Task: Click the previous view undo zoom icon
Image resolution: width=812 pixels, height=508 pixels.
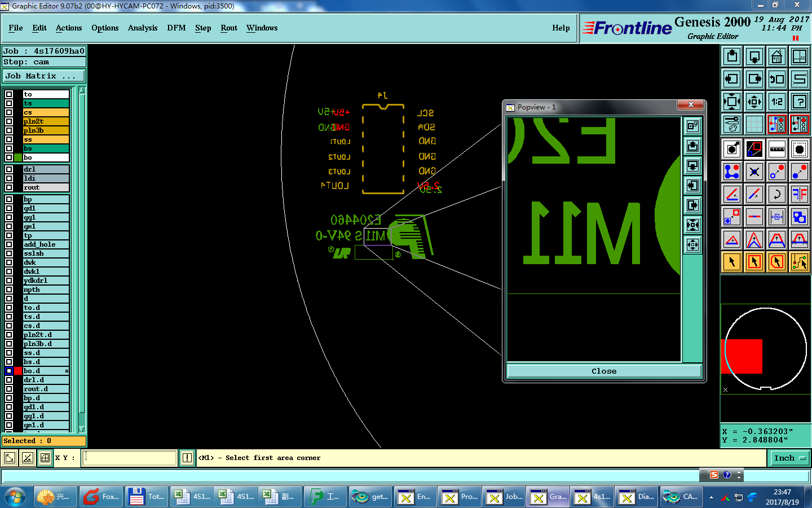Action: click(777, 79)
